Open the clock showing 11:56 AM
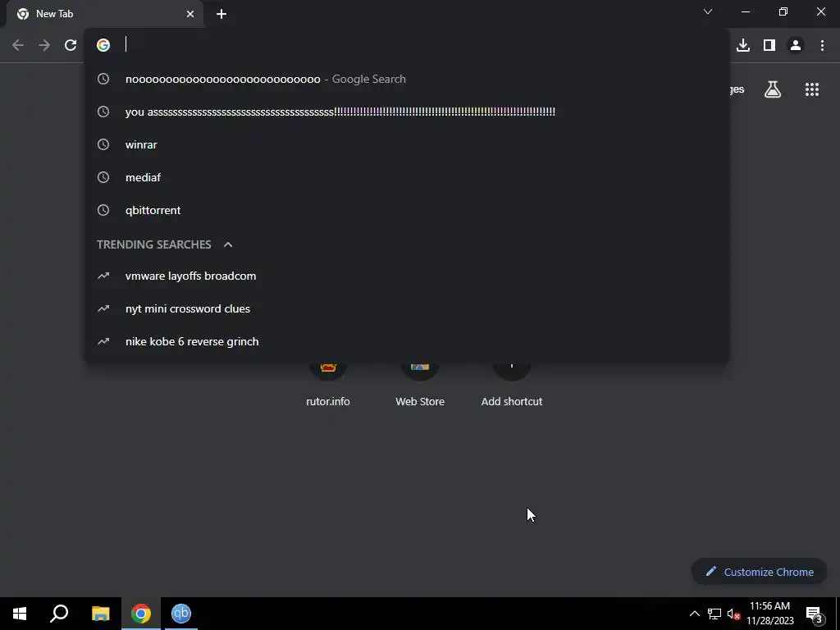The width and height of the screenshot is (840, 630). tap(769, 614)
